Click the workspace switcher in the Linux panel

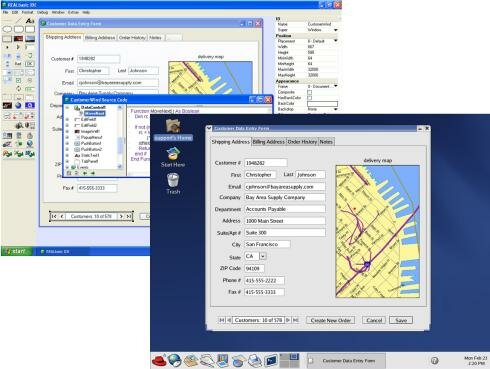point(289,360)
